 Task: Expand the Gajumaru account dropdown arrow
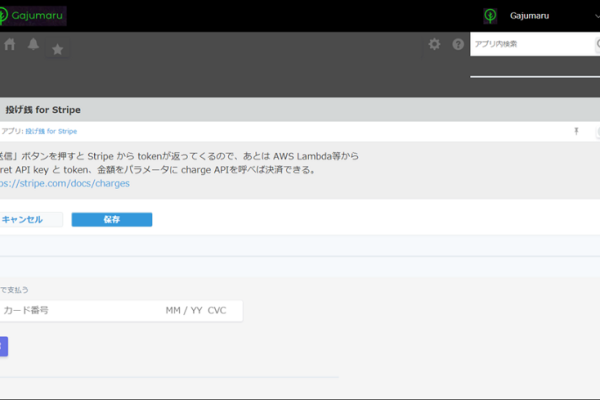coord(593,16)
